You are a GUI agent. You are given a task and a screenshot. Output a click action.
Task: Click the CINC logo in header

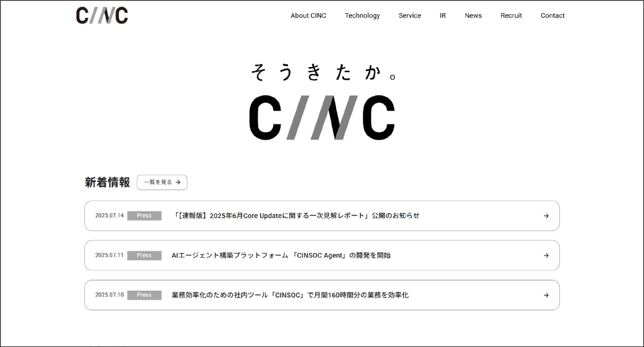coord(102,16)
